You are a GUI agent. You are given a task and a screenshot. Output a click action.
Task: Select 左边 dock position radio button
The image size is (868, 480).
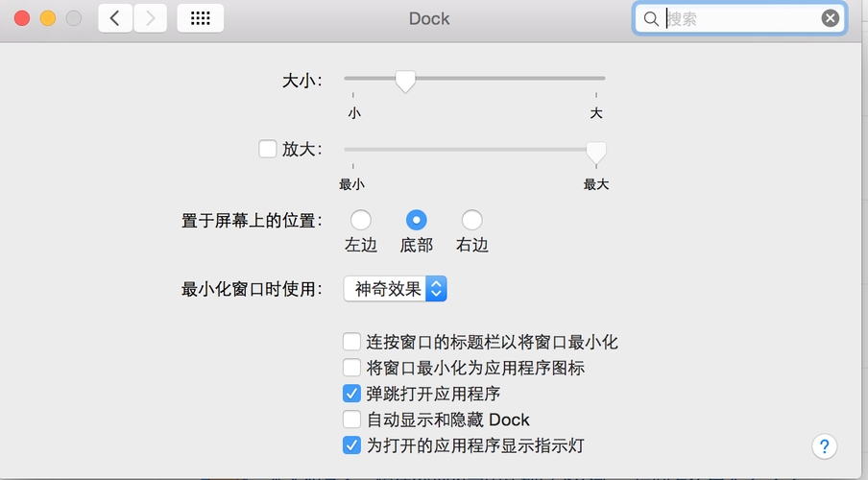point(360,220)
